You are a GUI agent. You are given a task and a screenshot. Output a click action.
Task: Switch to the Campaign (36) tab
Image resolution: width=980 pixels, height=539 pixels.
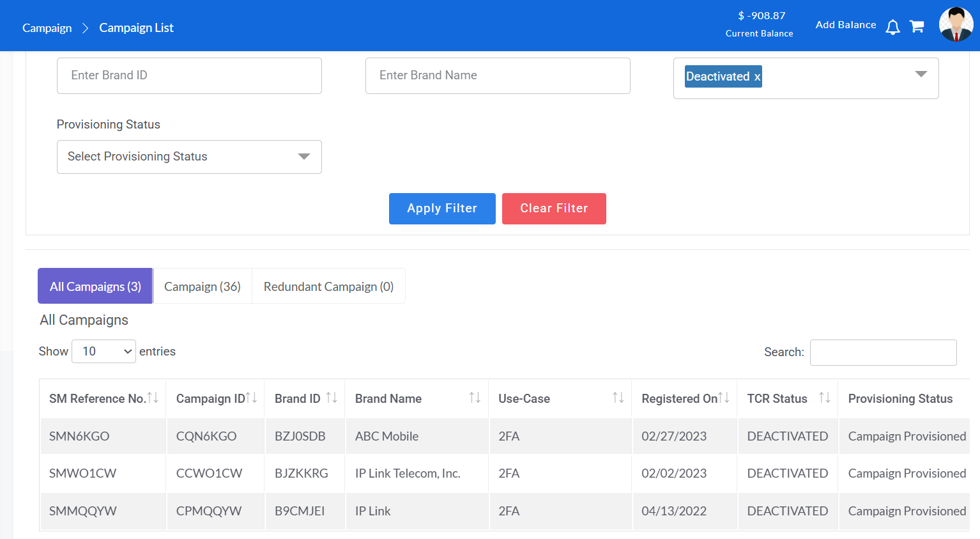pos(202,286)
